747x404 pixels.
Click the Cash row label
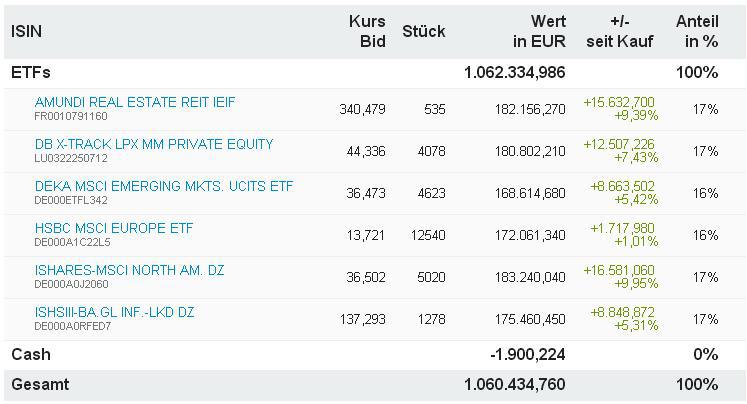coord(31,354)
